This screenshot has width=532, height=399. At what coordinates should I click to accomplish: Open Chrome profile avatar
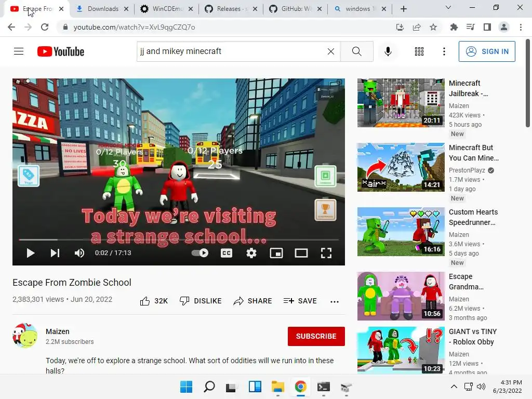(504, 27)
